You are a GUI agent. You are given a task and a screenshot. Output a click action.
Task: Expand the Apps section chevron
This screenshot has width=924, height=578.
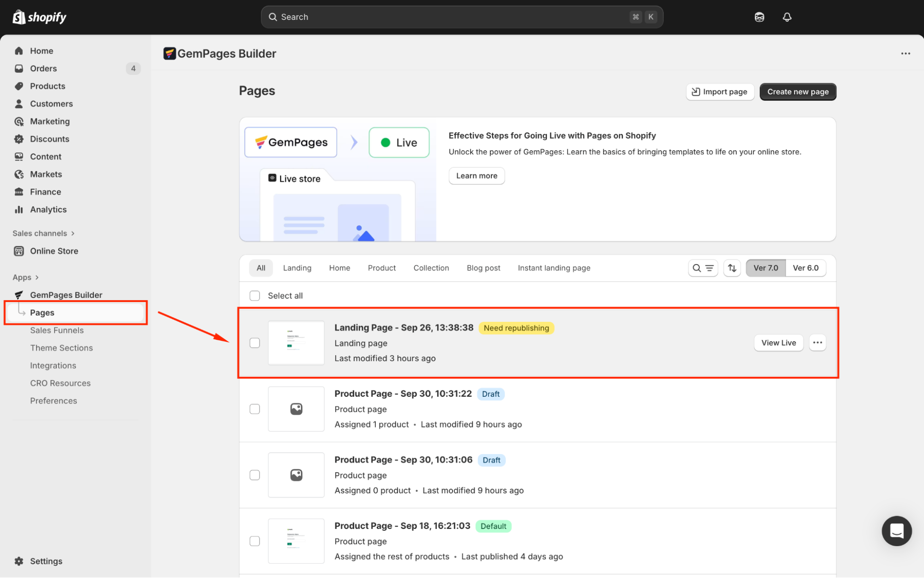tap(37, 277)
